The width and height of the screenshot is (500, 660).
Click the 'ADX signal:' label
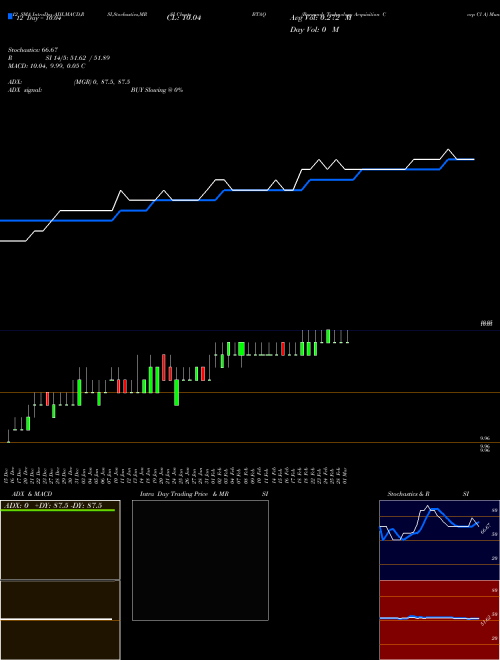[25, 90]
